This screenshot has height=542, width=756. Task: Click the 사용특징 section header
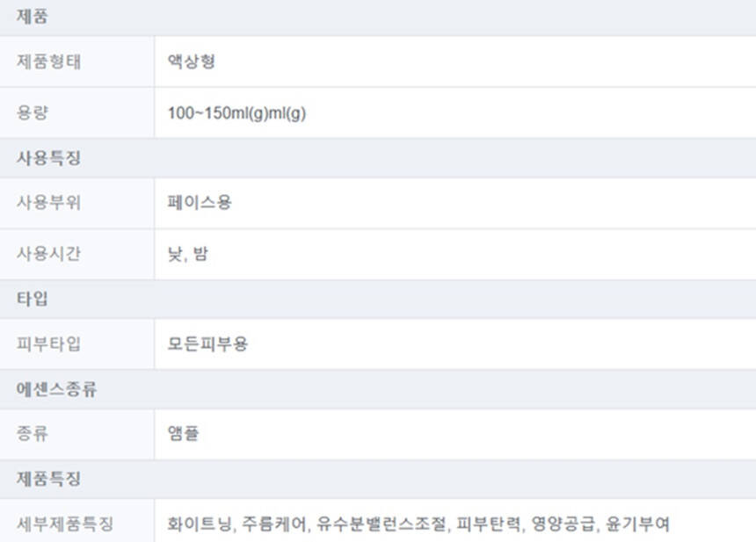pos(49,158)
